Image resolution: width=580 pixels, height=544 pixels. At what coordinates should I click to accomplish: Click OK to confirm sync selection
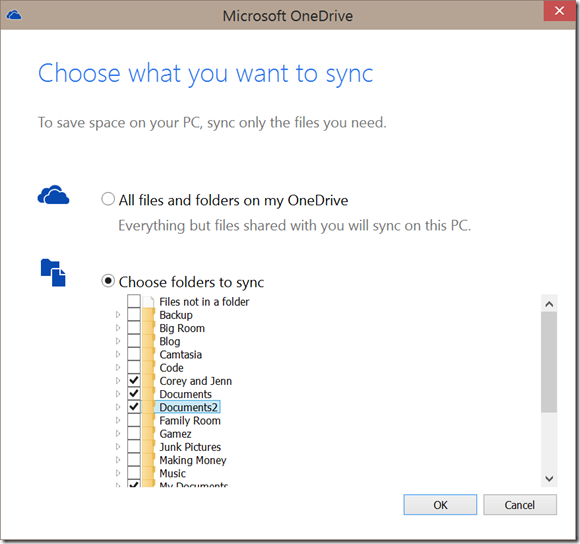coord(440,505)
